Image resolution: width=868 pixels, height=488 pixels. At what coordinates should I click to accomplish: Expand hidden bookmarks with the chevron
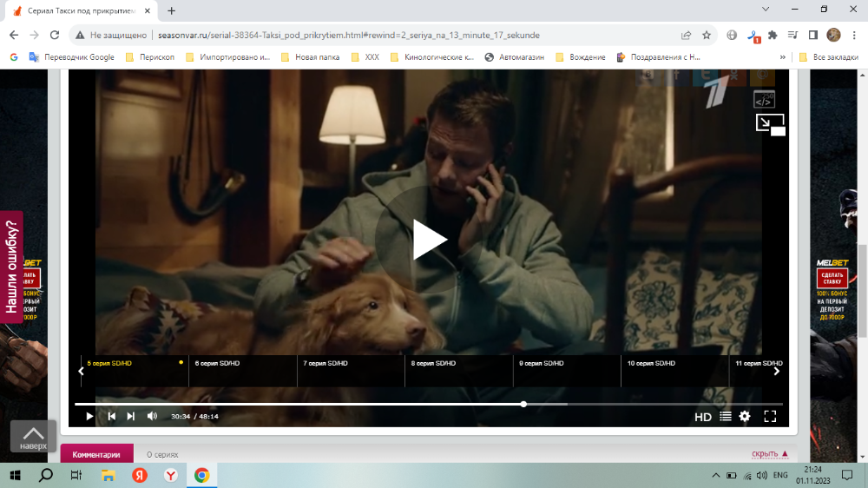click(782, 57)
